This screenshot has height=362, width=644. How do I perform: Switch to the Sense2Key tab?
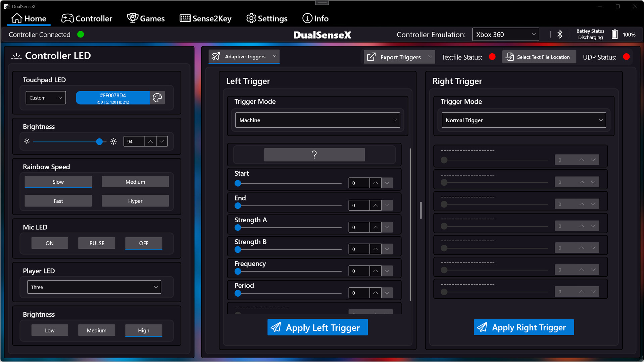[x=205, y=18]
